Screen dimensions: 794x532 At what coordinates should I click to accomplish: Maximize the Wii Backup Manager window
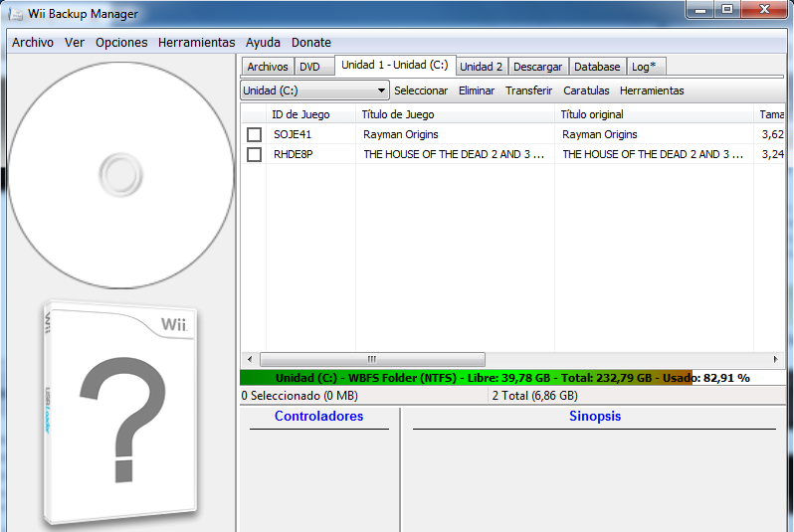[727, 10]
